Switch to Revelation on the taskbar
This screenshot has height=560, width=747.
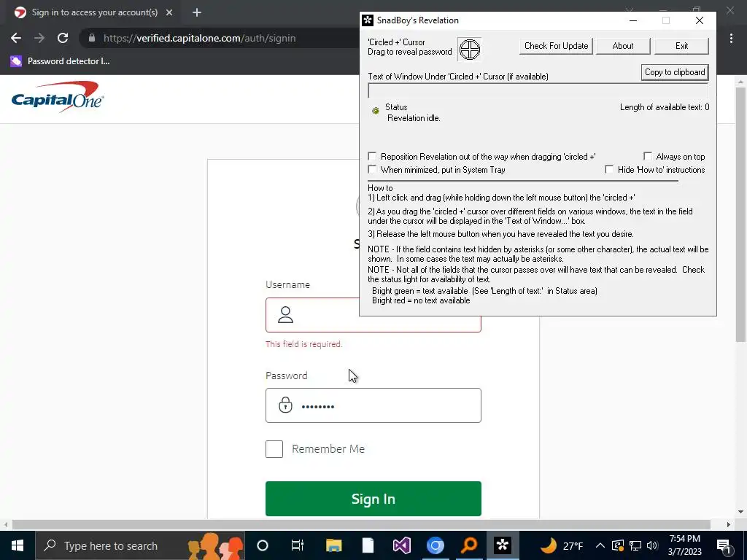(503, 545)
